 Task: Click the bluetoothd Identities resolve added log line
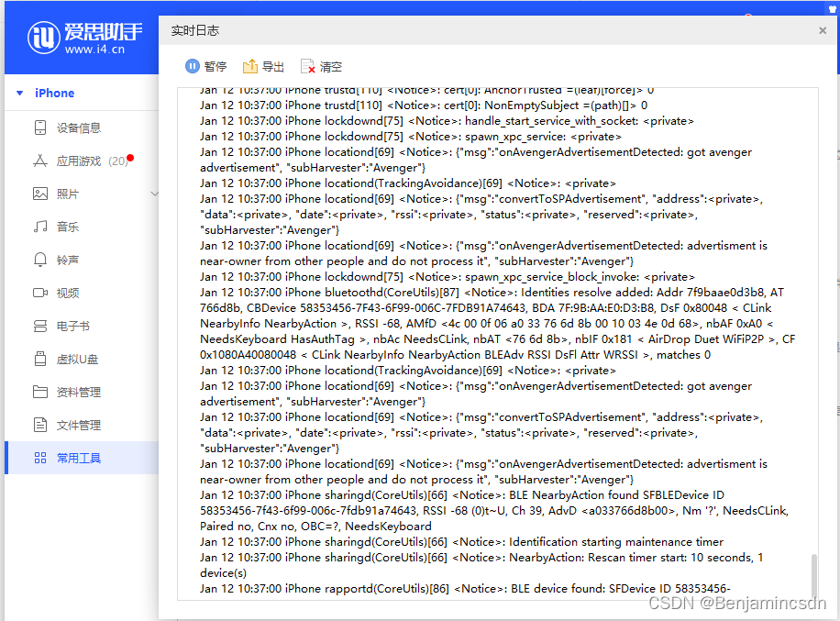point(498,324)
